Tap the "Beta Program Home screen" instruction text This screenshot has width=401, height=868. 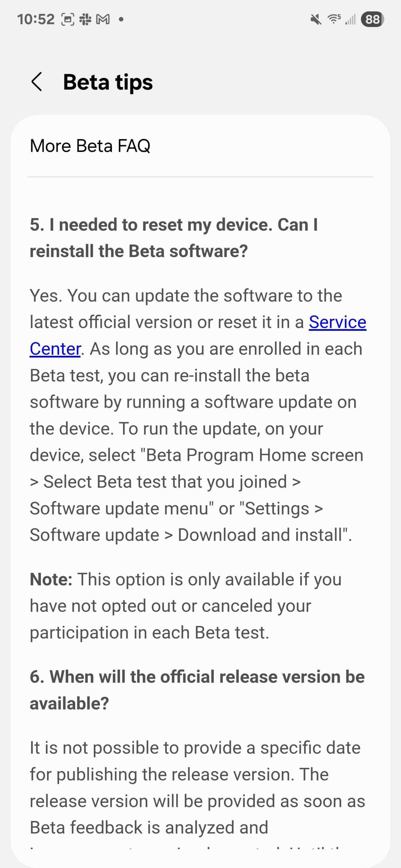pos(255,455)
